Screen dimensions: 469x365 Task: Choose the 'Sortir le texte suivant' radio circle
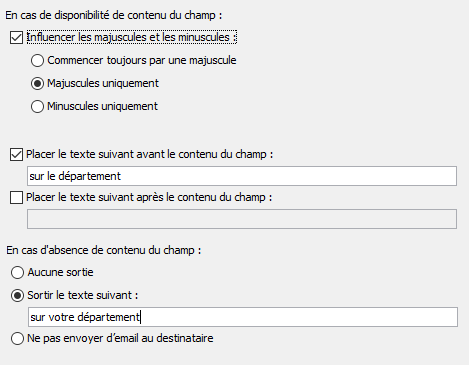(x=17, y=295)
